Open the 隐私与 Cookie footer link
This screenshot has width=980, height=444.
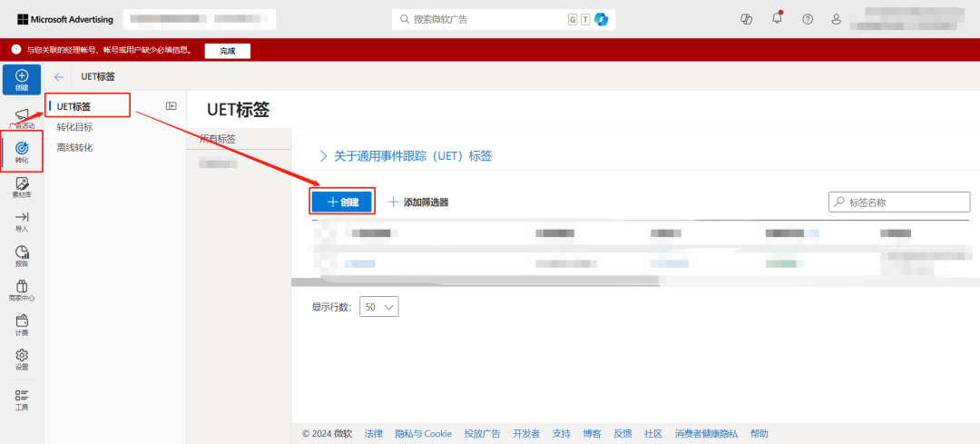tap(423, 433)
